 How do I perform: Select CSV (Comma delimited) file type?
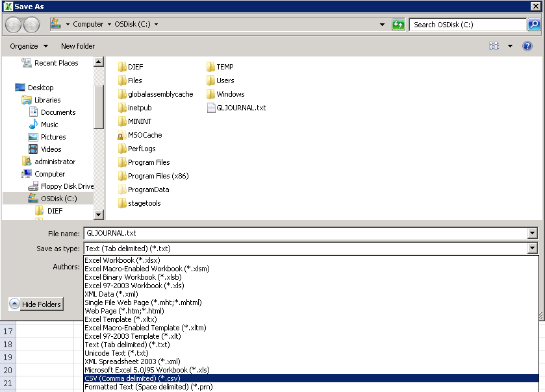(133, 378)
